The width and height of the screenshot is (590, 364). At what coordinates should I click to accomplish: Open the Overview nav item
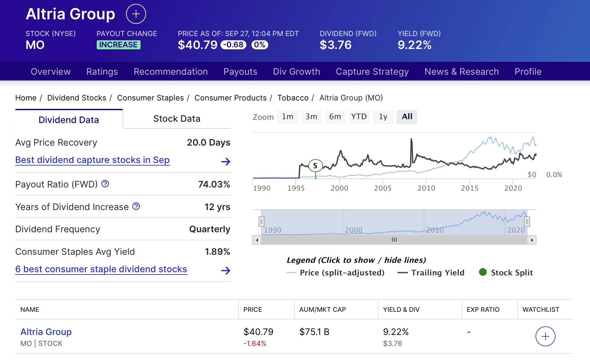[x=51, y=72]
